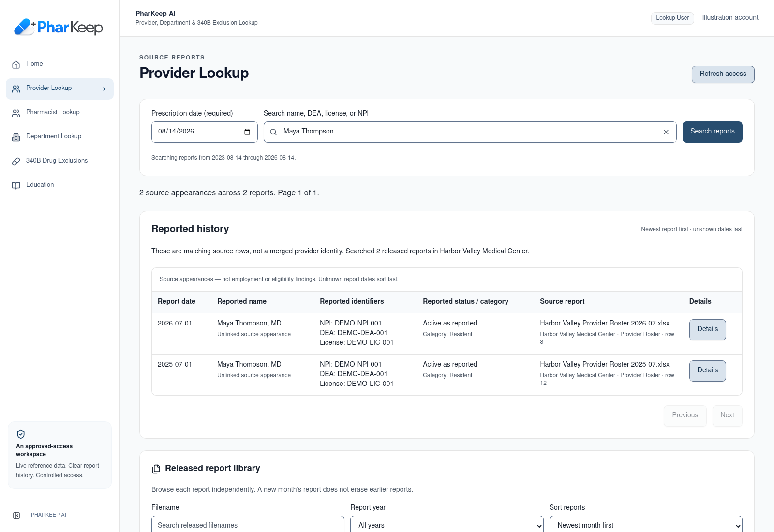Image resolution: width=774 pixels, height=532 pixels.
Task: Click the Released report library documents icon
Action: 156,469
